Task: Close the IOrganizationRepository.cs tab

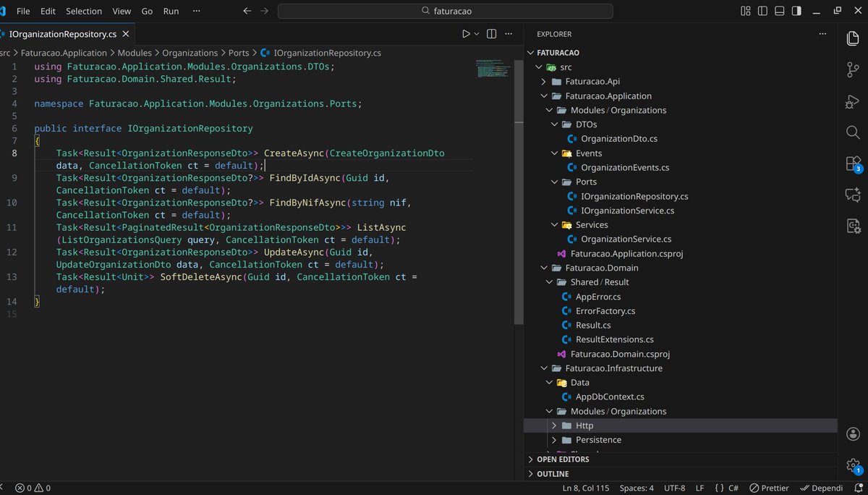Action: pyautogui.click(x=126, y=34)
